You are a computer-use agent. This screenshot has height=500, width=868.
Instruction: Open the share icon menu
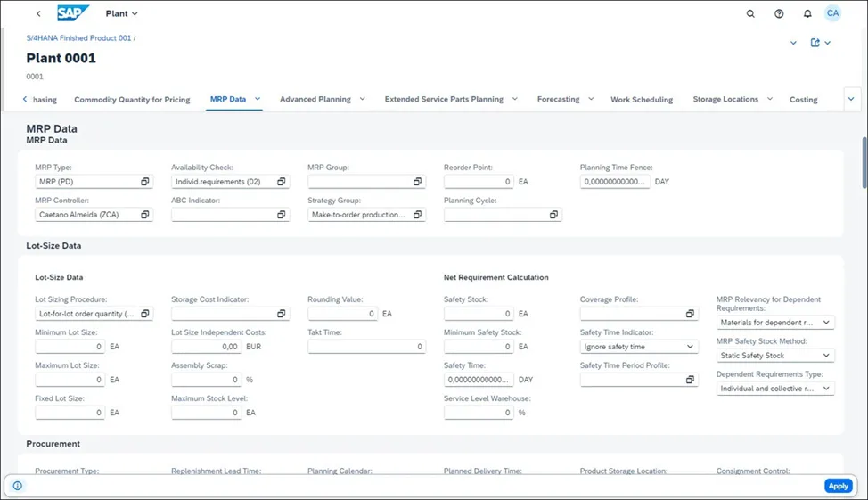coord(820,43)
